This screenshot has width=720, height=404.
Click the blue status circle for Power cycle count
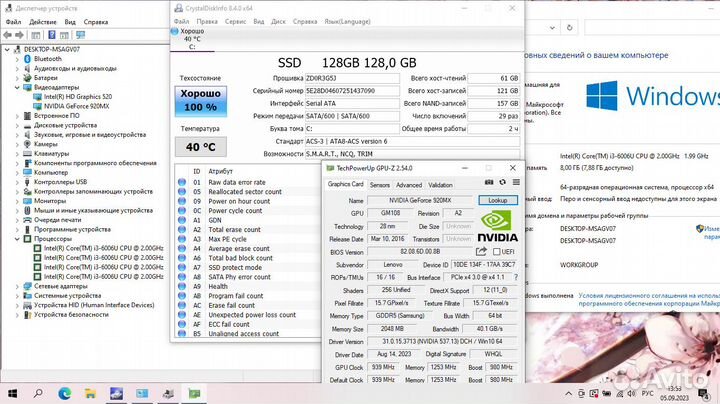pos(182,211)
